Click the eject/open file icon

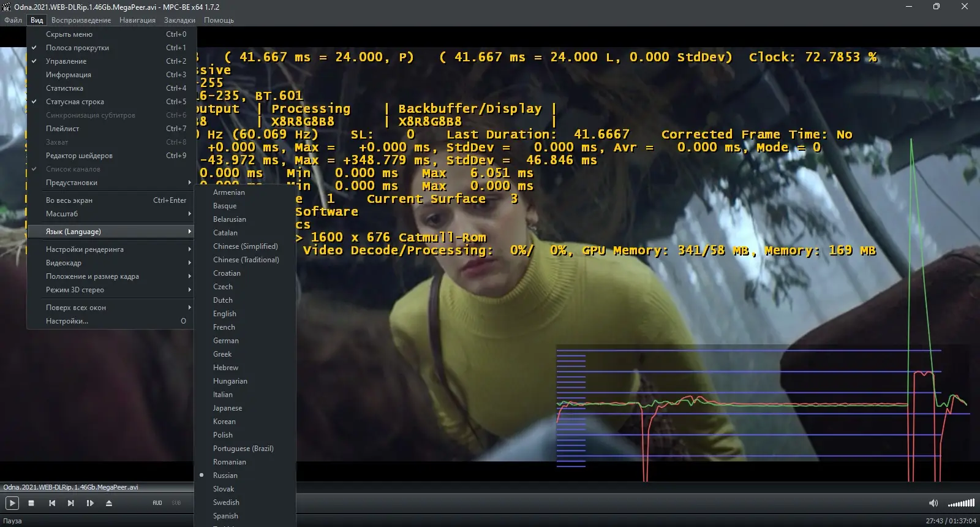109,503
